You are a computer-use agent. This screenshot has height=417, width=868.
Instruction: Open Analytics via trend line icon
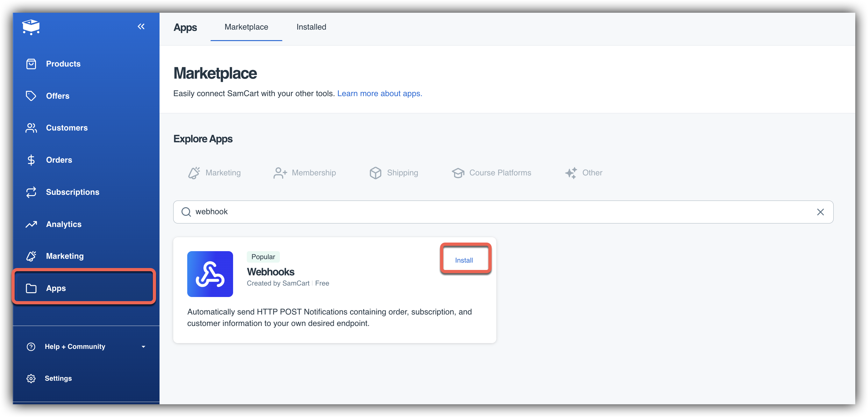tap(31, 224)
